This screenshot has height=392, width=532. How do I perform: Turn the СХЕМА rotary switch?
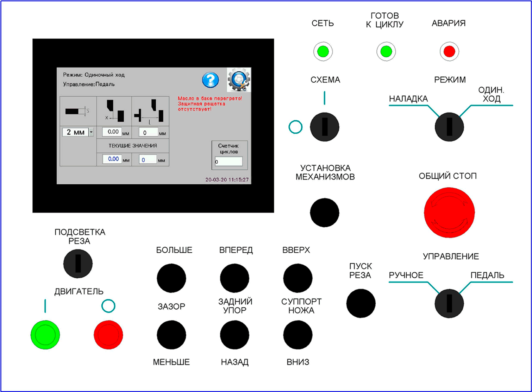(x=325, y=127)
